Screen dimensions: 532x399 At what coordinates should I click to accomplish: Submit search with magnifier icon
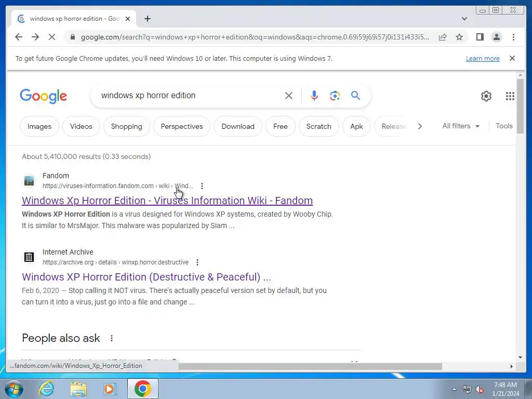click(355, 96)
